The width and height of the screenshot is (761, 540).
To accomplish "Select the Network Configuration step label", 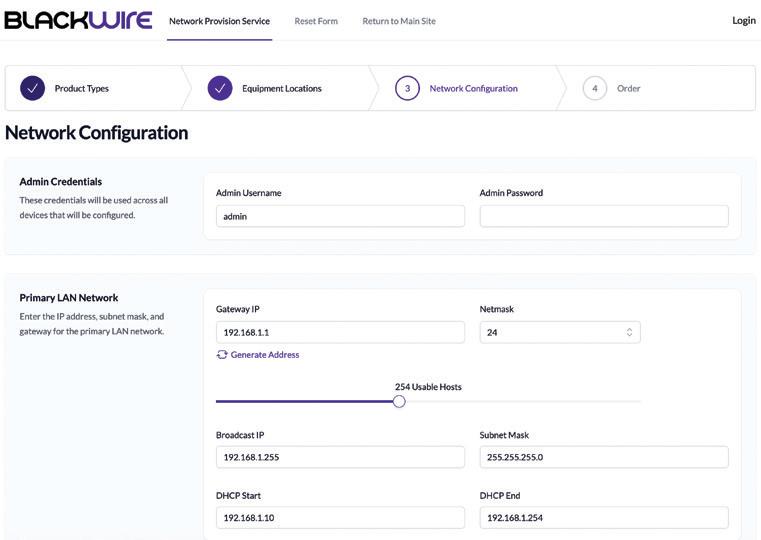I will click(474, 88).
